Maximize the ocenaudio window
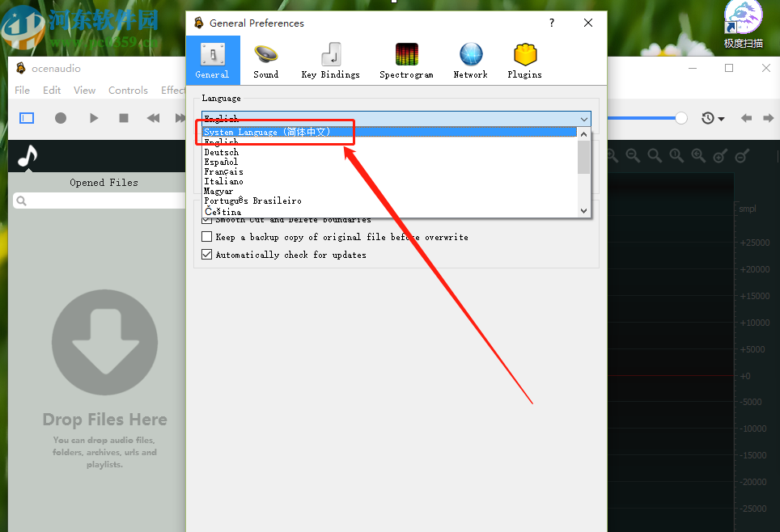 (729, 68)
